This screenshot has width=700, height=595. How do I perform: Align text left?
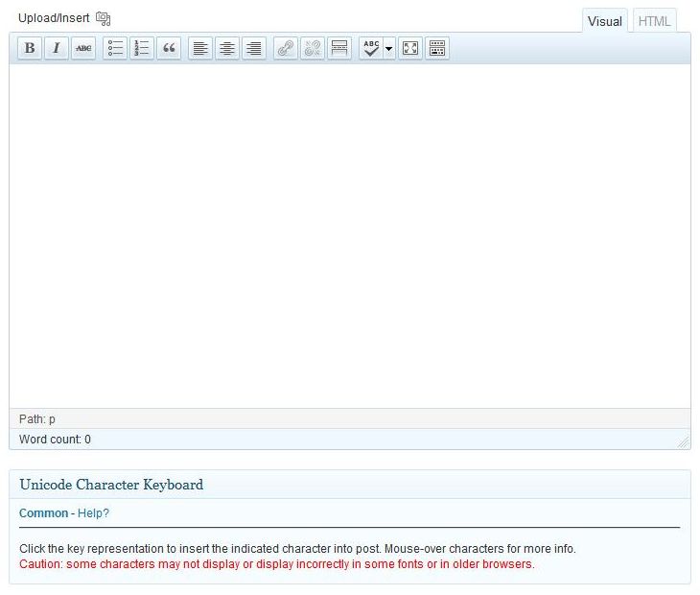click(x=200, y=48)
